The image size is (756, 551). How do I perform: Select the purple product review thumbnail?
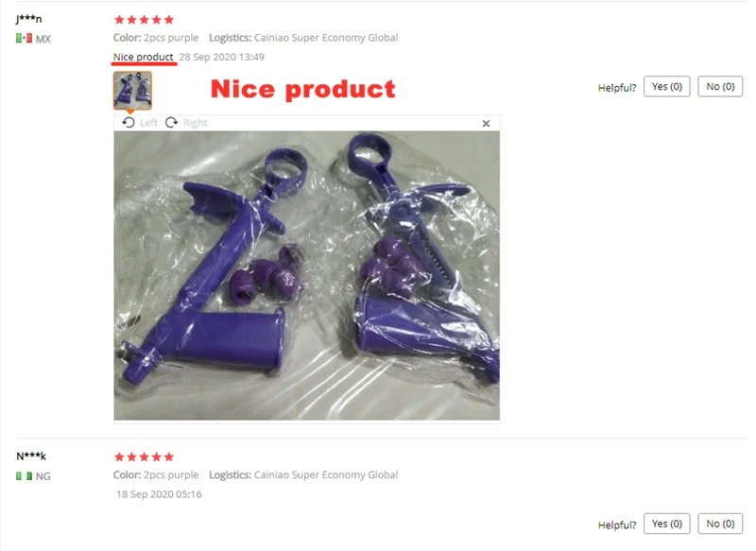(x=132, y=90)
